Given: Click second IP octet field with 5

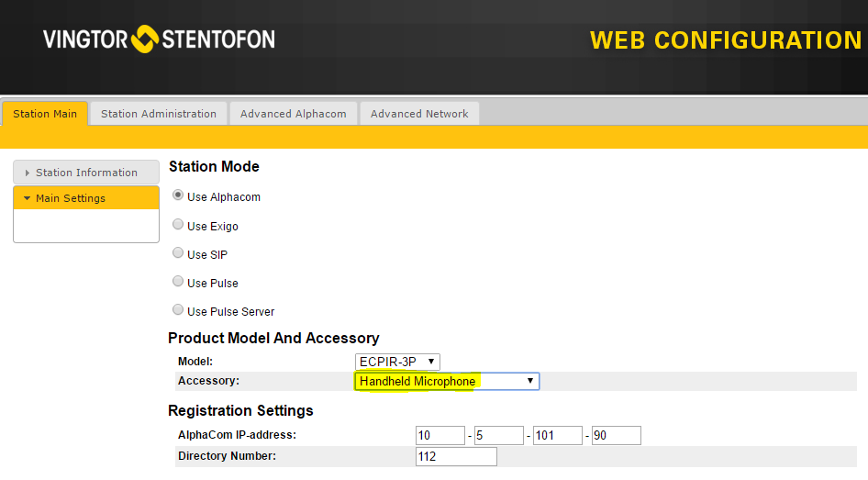Looking at the screenshot, I should [x=499, y=435].
